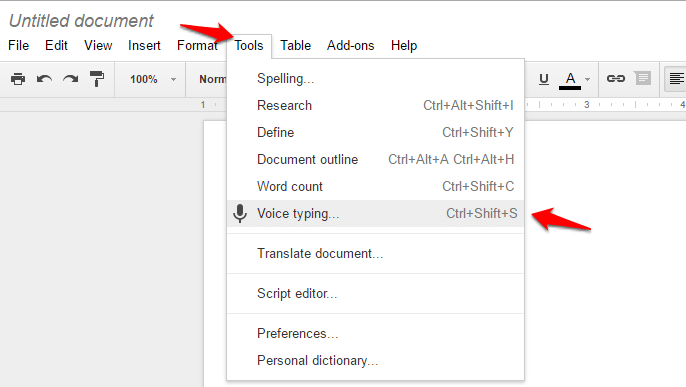Choose Define from Tools menu

[x=375, y=132]
